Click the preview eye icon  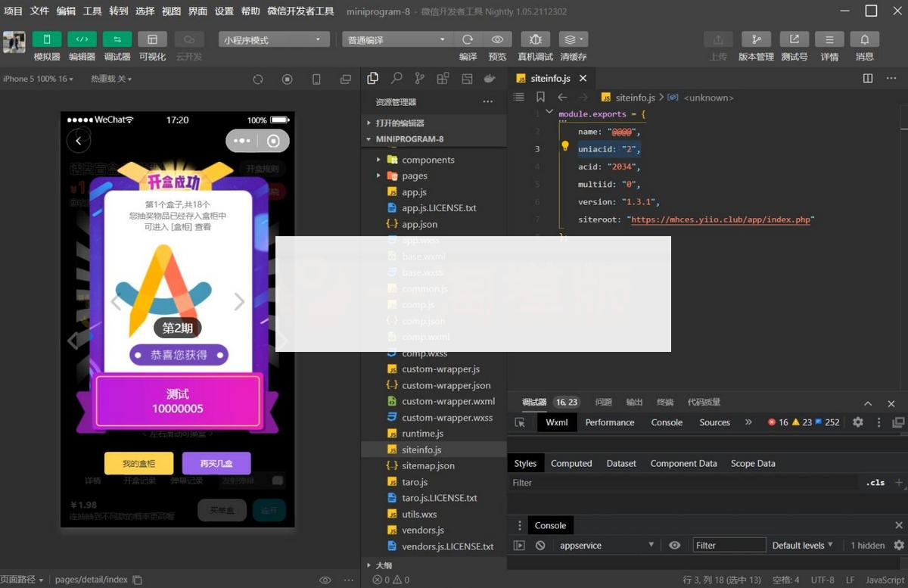tap(497, 39)
